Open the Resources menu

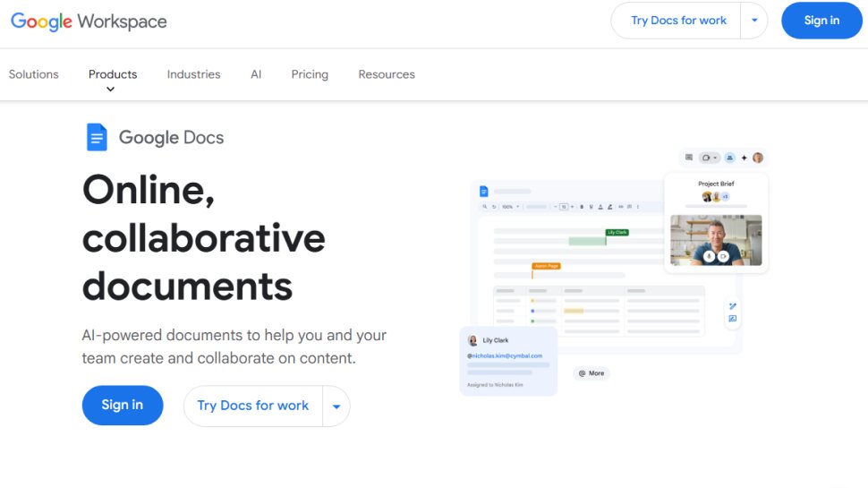pyautogui.click(x=387, y=74)
